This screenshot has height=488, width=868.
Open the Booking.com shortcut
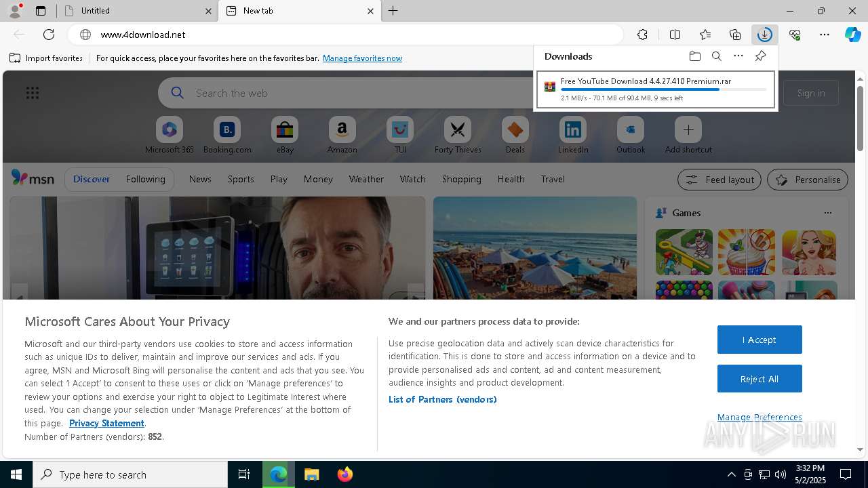(x=227, y=136)
